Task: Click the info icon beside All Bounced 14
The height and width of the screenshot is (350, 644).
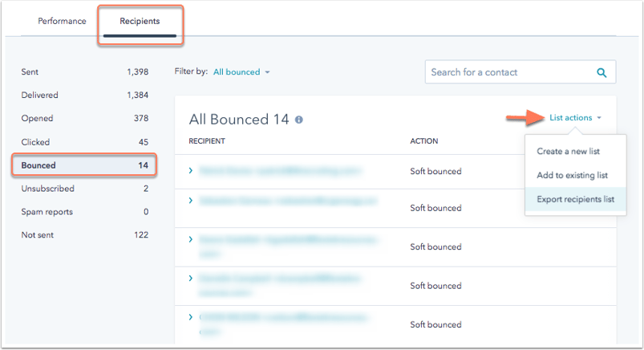Action: pos(299,120)
